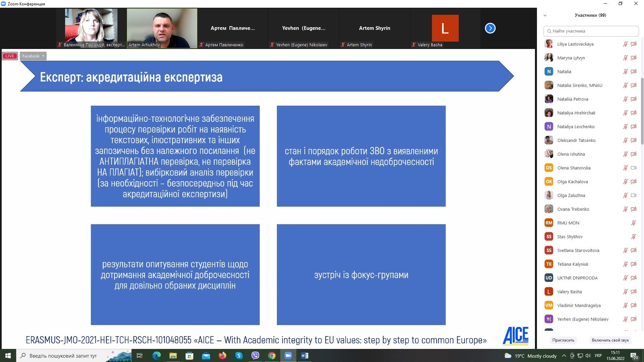Screen dimensions: 644x362
Task: Open the Mail app from taskbar
Action: coord(206,356)
